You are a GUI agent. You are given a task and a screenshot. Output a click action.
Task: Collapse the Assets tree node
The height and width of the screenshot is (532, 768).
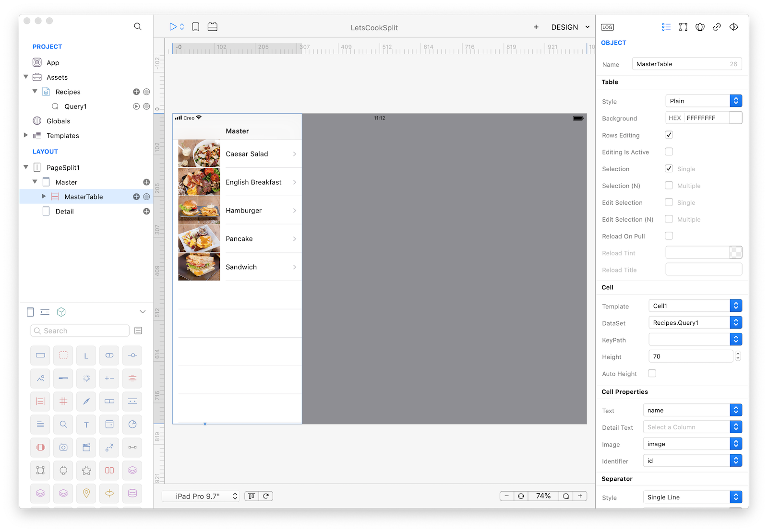[26, 77]
